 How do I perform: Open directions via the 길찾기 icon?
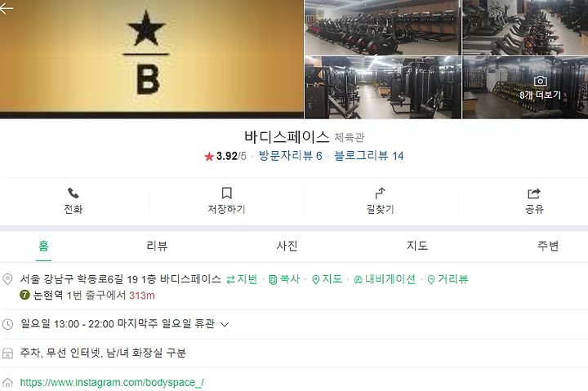[x=381, y=193]
